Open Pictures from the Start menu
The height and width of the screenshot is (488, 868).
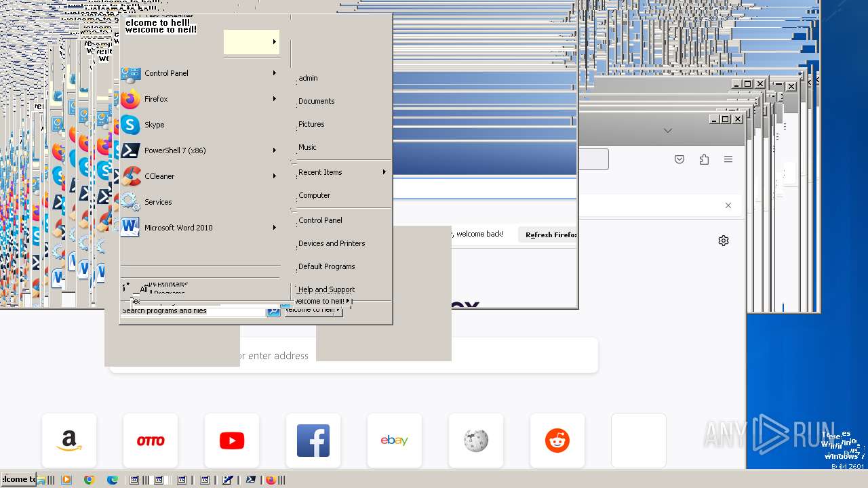[311, 124]
